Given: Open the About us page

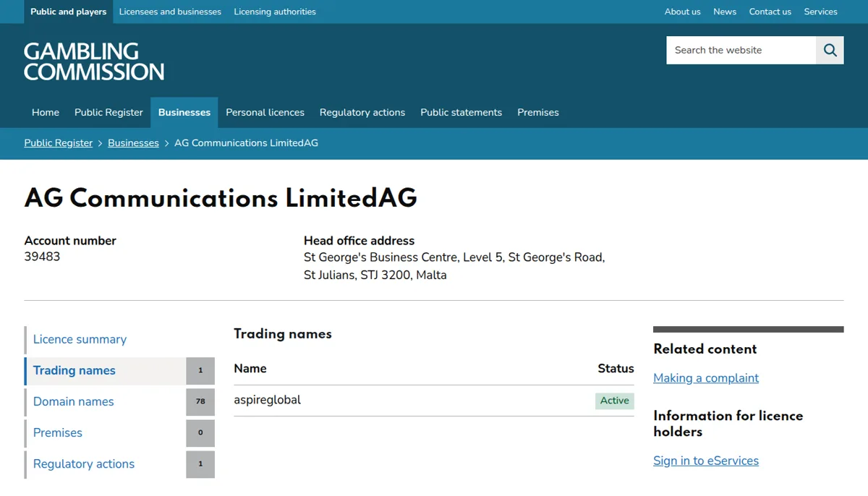Looking at the screenshot, I should point(683,12).
